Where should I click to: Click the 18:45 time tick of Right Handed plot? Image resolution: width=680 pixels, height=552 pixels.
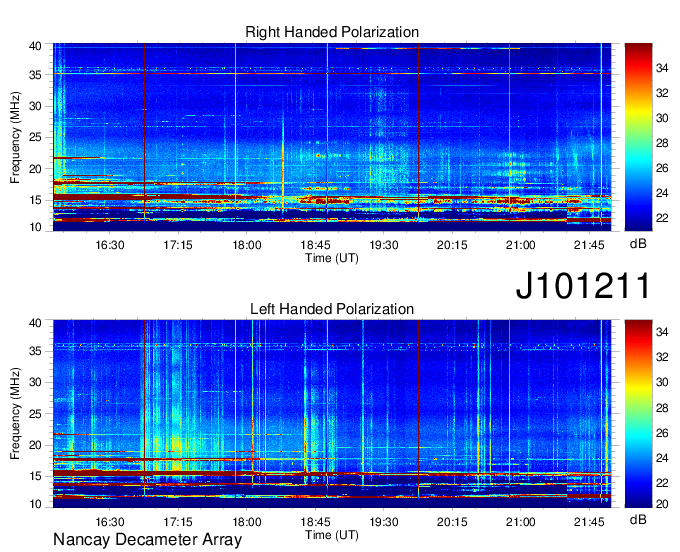pos(315,245)
